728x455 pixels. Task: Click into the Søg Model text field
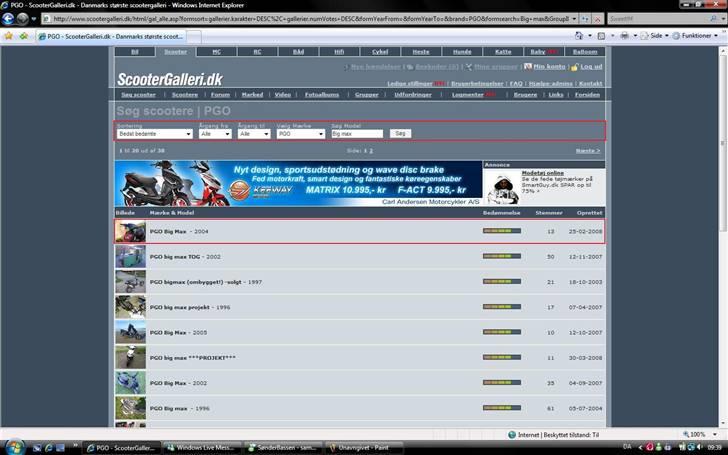click(x=357, y=134)
